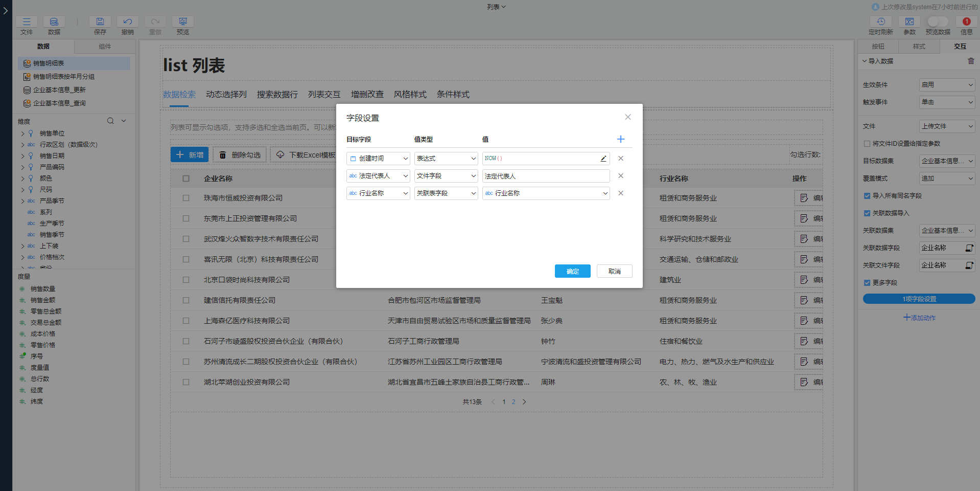Click the trash icon next to 导入数据
The height and width of the screenshot is (491, 980).
pos(971,61)
